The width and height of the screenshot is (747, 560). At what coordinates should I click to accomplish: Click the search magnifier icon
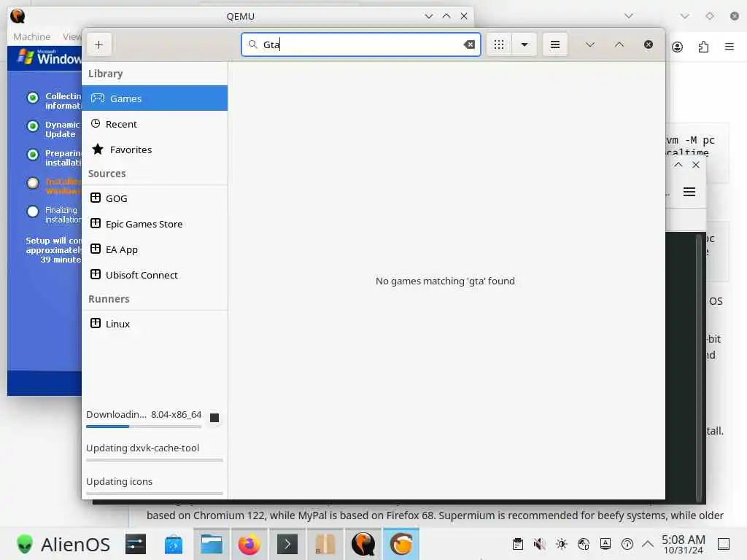click(253, 44)
